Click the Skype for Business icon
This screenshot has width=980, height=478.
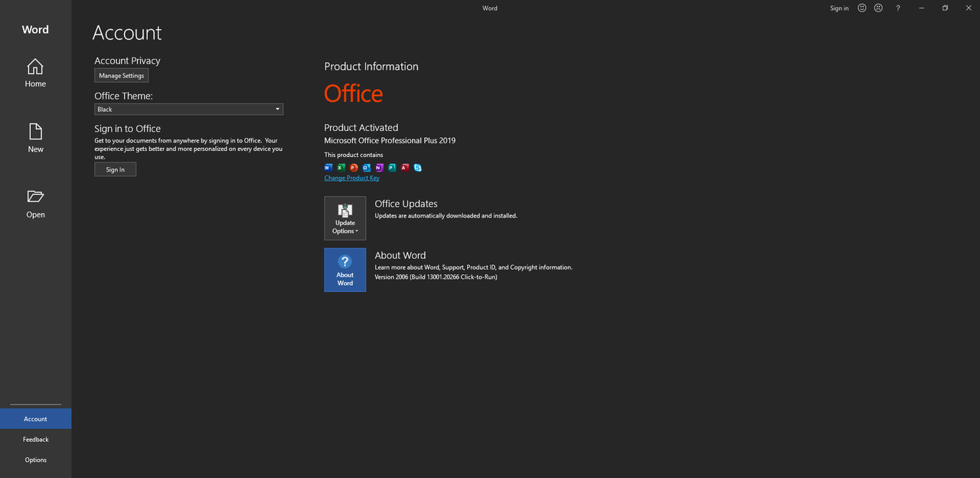[417, 167]
